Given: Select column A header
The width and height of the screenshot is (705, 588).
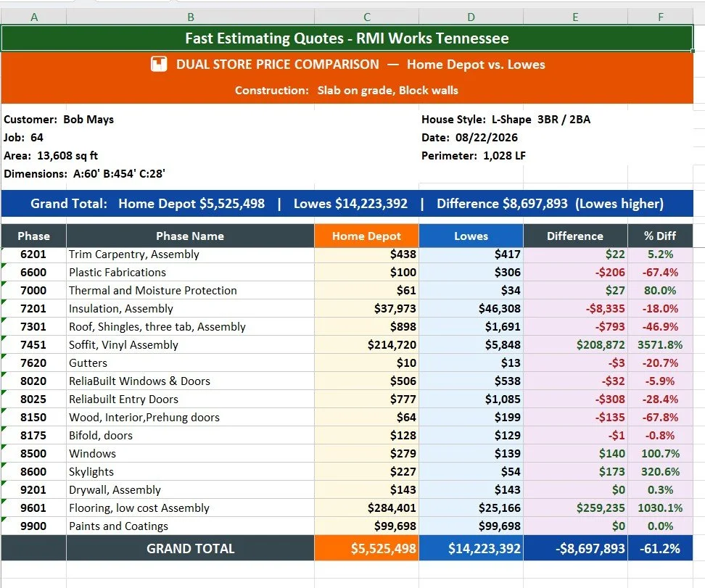Looking at the screenshot, I should 33,17.
